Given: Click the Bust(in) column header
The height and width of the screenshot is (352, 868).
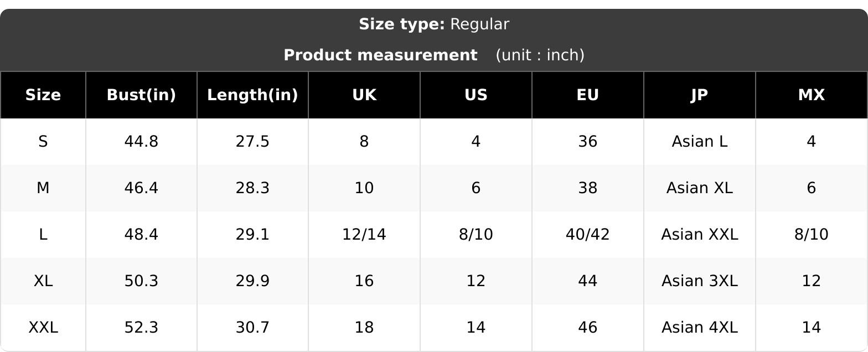Looking at the screenshot, I should [141, 95].
